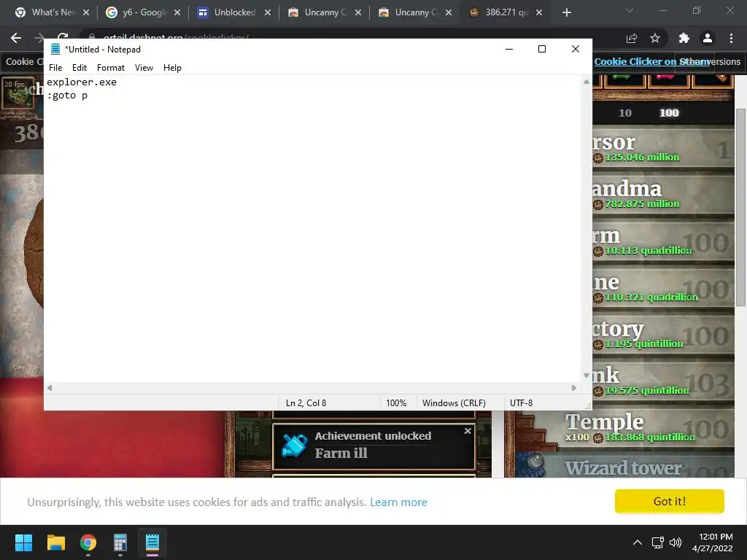This screenshot has width=747, height=560.
Task: Buy the Factory building for 1.195 quintillion
Action: 663,335
